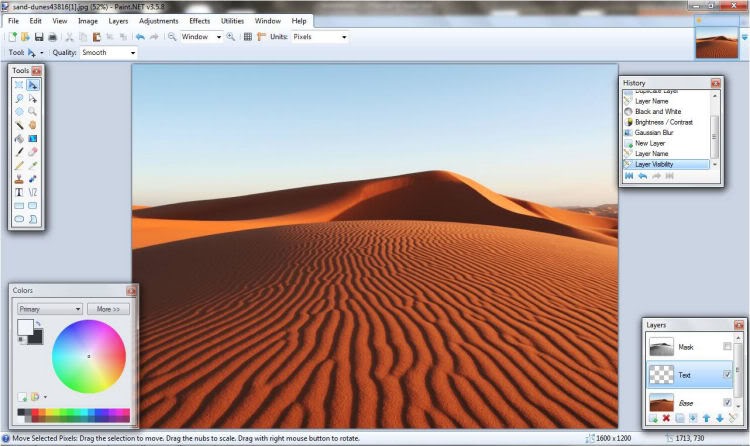The height and width of the screenshot is (446, 750).
Task: Delete layer with red X button
Action: tap(666, 418)
